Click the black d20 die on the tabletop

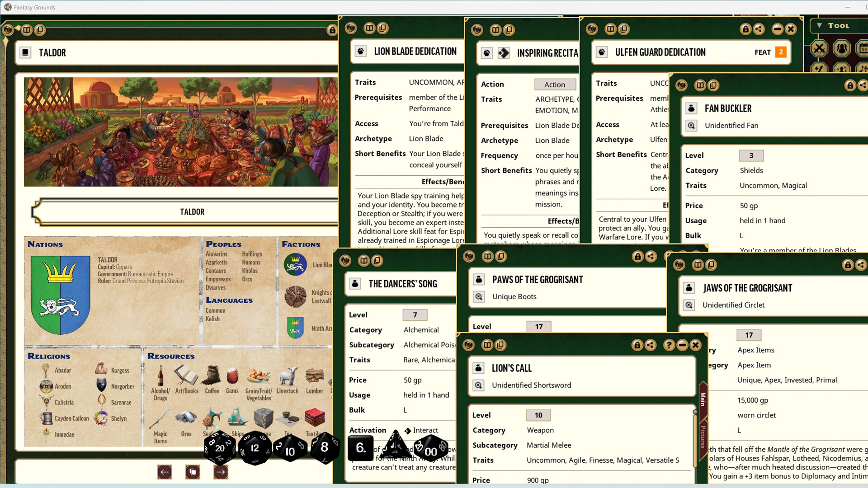220,449
